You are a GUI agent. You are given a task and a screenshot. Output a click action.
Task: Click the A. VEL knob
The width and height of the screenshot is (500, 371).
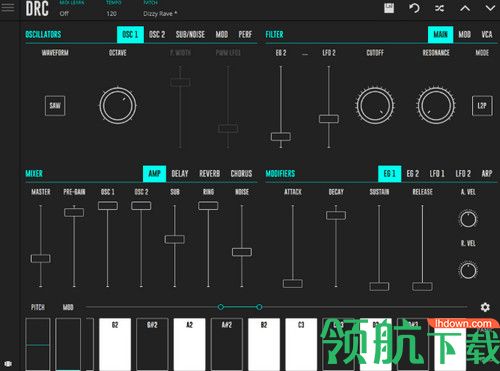tap(468, 219)
